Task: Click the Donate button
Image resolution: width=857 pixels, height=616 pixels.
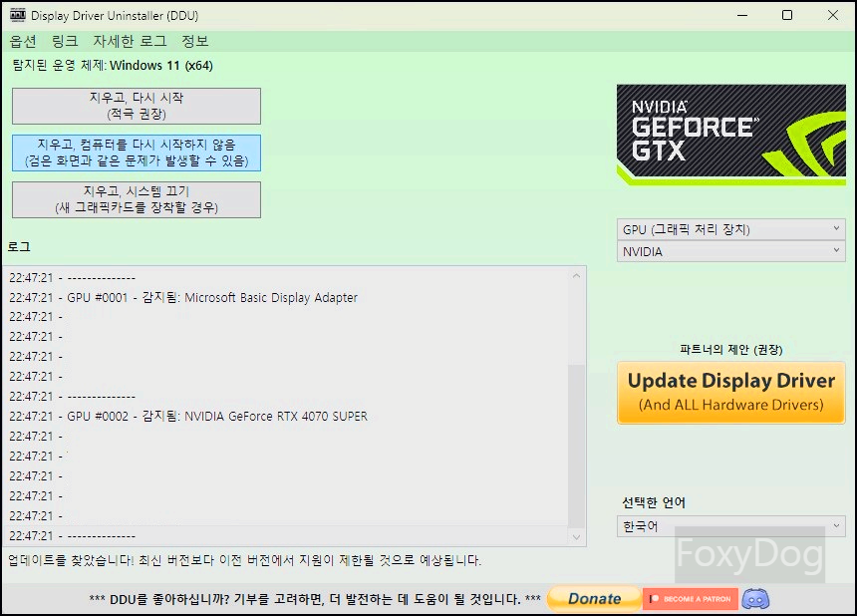Action: pos(594,598)
